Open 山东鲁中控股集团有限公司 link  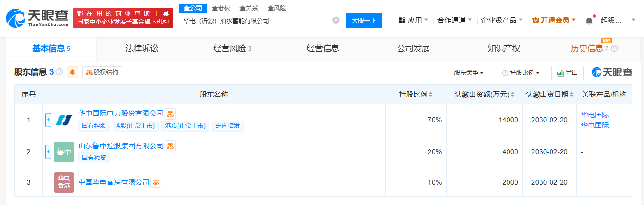pyautogui.click(x=121, y=145)
